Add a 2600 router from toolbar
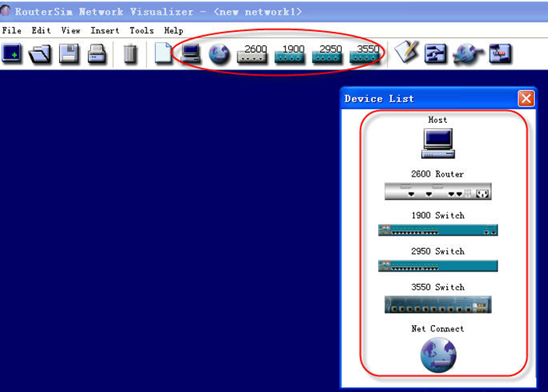The image size is (548, 392). [x=252, y=54]
